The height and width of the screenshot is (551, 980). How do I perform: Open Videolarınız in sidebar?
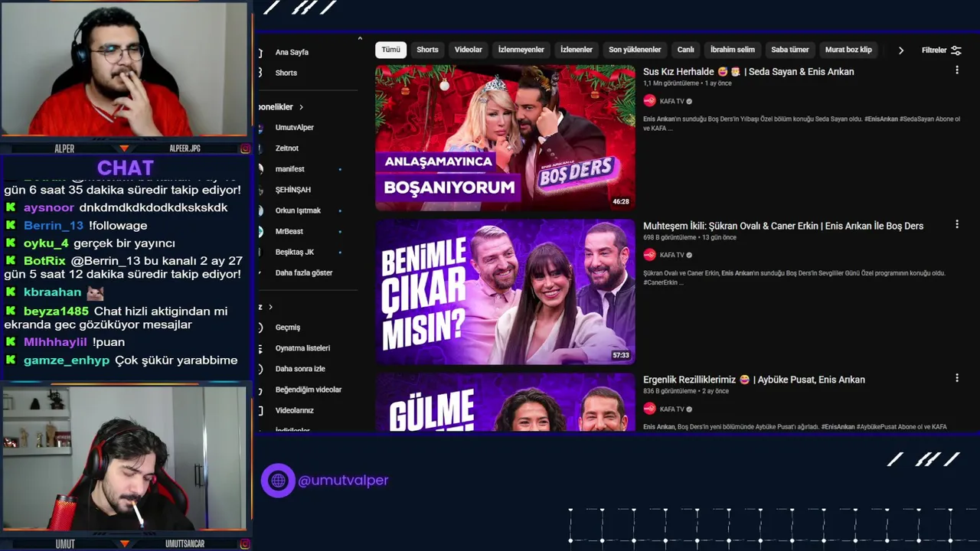[x=295, y=410]
